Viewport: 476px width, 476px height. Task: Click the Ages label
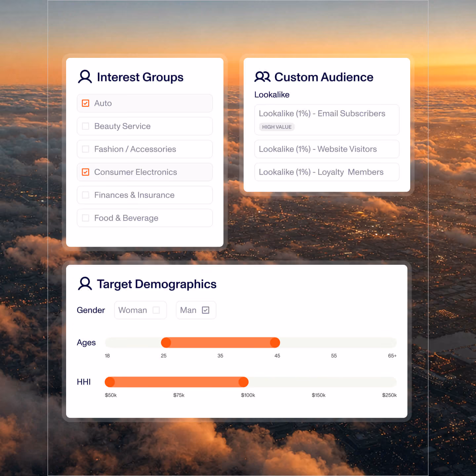pyautogui.click(x=86, y=343)
